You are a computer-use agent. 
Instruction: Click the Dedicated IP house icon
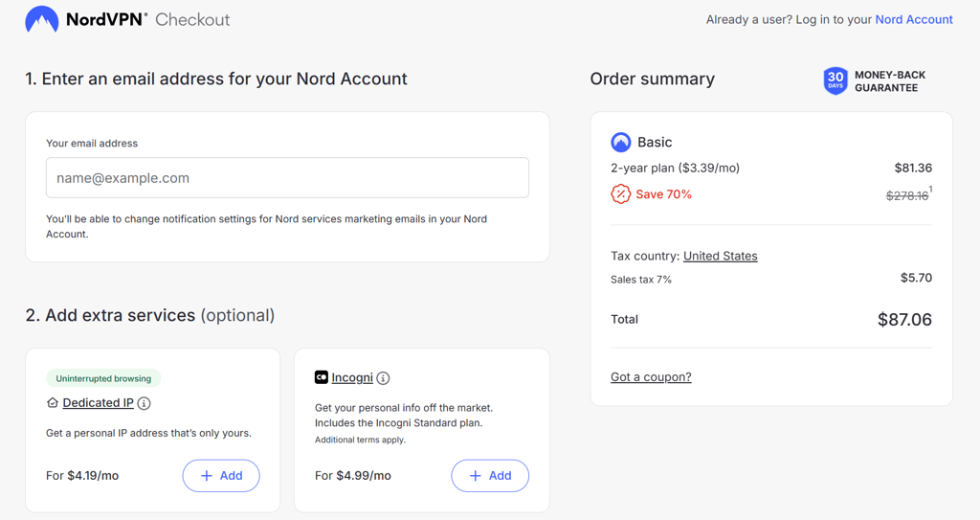click(x=53, y=402)
